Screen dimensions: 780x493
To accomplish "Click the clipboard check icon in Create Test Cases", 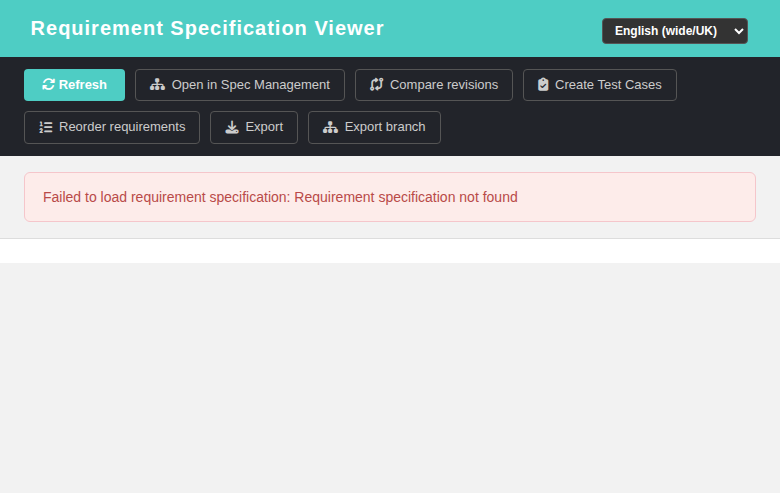I will [543, 85].
